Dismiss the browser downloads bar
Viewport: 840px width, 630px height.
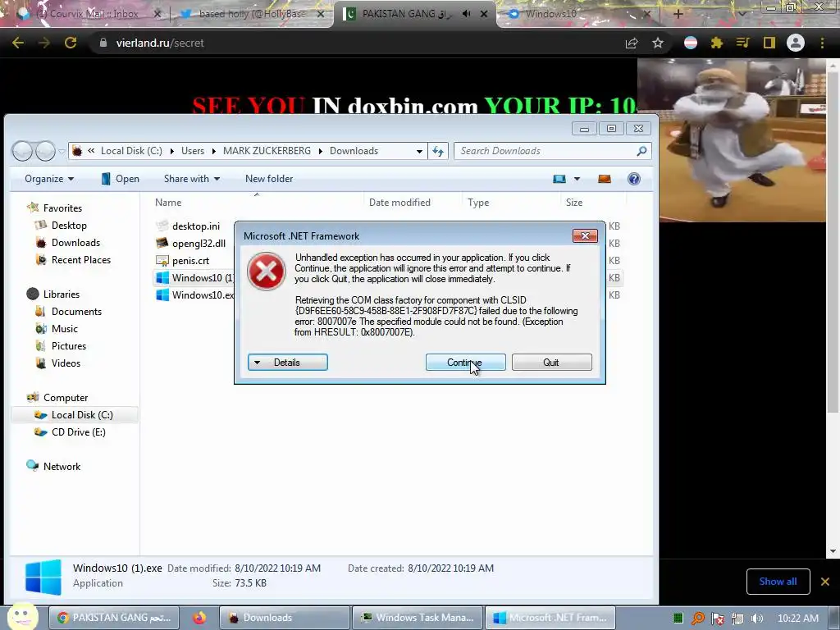[x=825, y=582]
